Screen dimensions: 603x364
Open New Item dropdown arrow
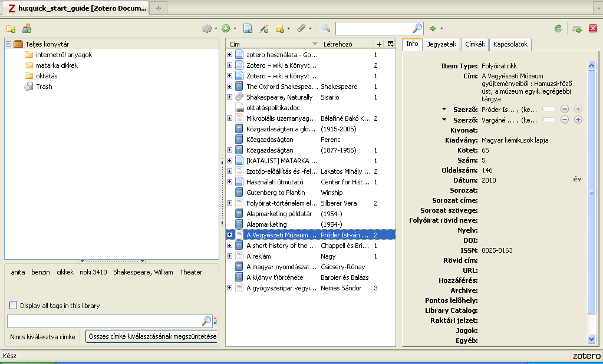tap(235, 29)
